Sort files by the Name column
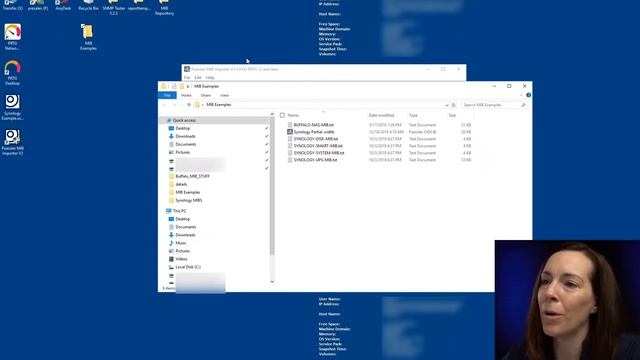640x360 pixels. pyautogui.click(x=293, y=116)
